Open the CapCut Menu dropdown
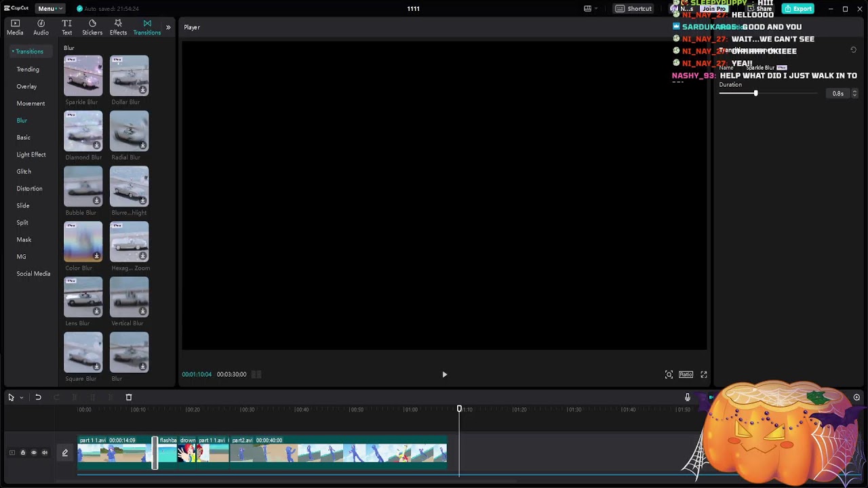 pyautogui.click(x=50, y=9)
